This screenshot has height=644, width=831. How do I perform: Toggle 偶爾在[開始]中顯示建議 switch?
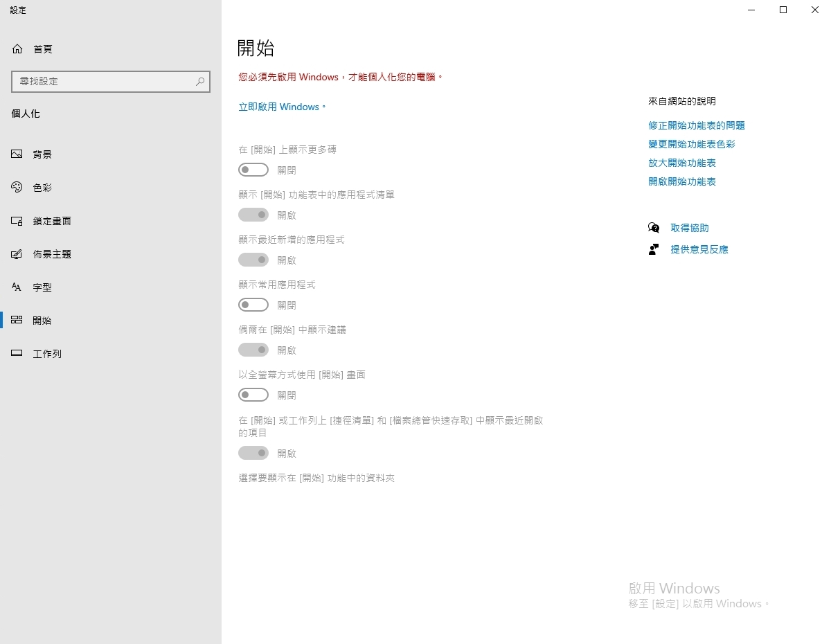click(253, 350)
